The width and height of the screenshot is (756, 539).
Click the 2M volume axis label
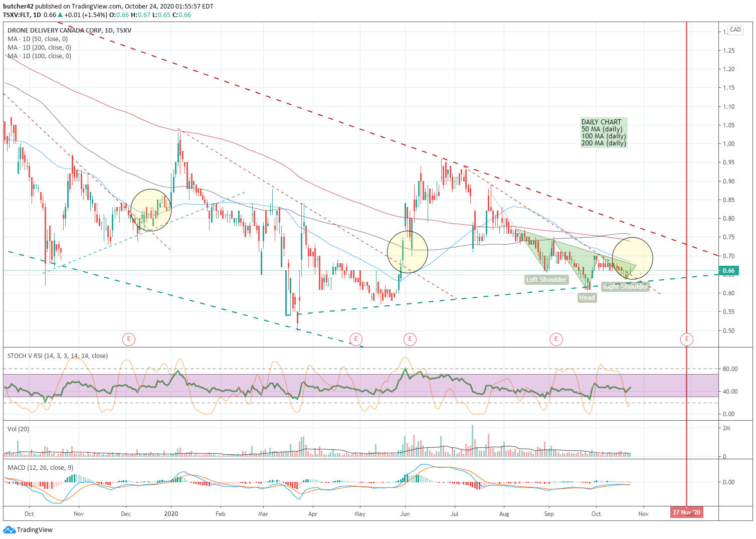[x=726, y=428]
